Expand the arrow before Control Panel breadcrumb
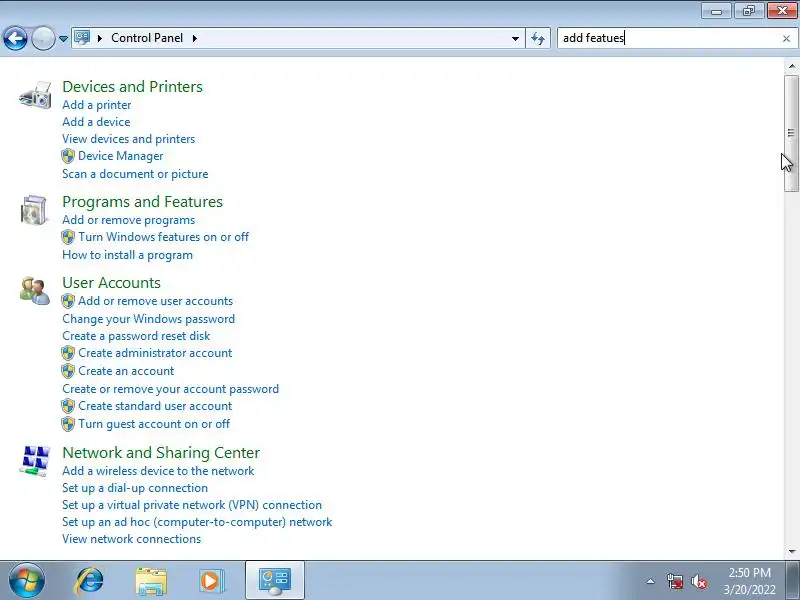 click(100, 38)
